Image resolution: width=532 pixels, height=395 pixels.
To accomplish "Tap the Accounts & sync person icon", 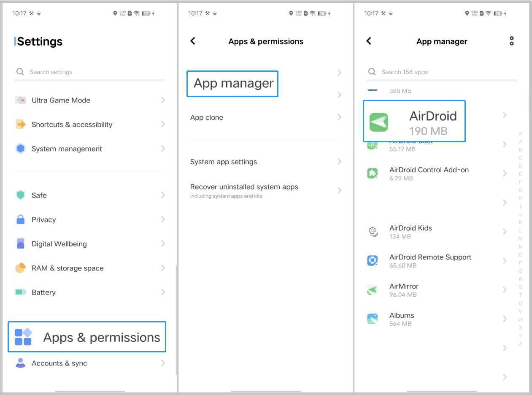I will click(20, 363).
